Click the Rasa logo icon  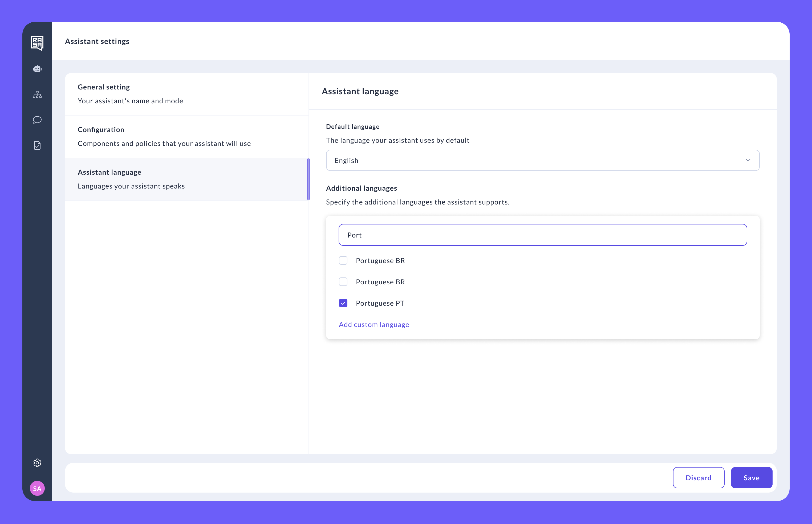click(37, 43)
